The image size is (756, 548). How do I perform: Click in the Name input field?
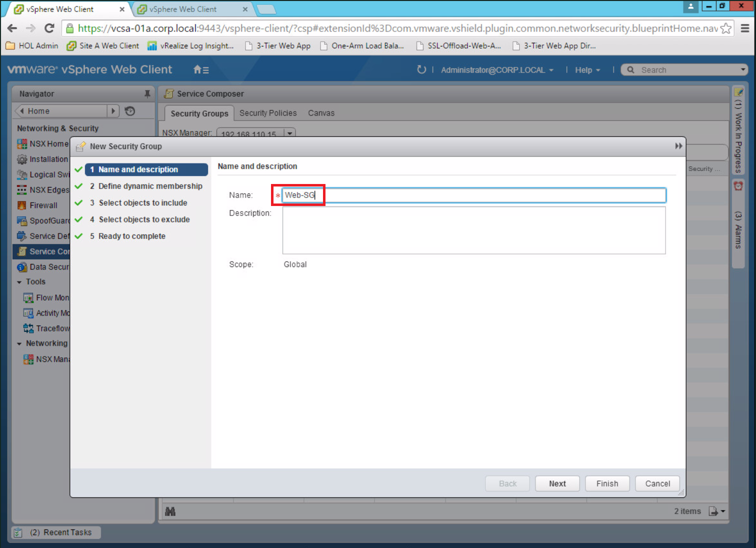[x=474, y=195]
